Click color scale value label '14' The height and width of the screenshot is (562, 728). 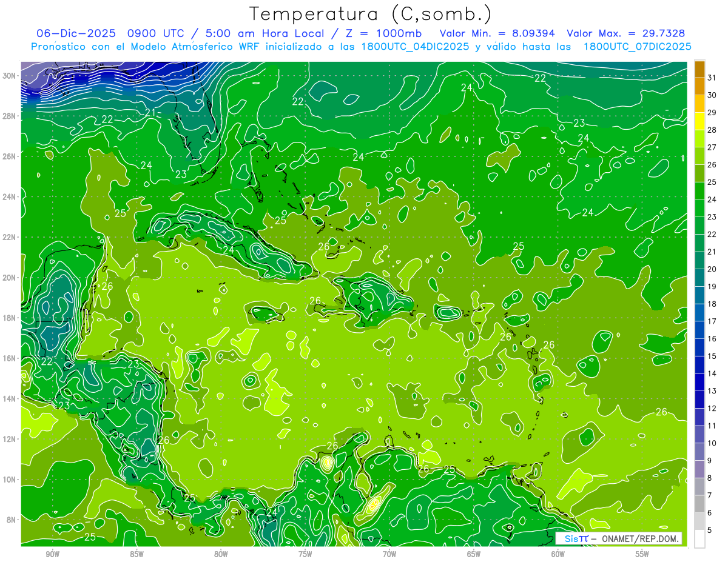tap(712, 373)
